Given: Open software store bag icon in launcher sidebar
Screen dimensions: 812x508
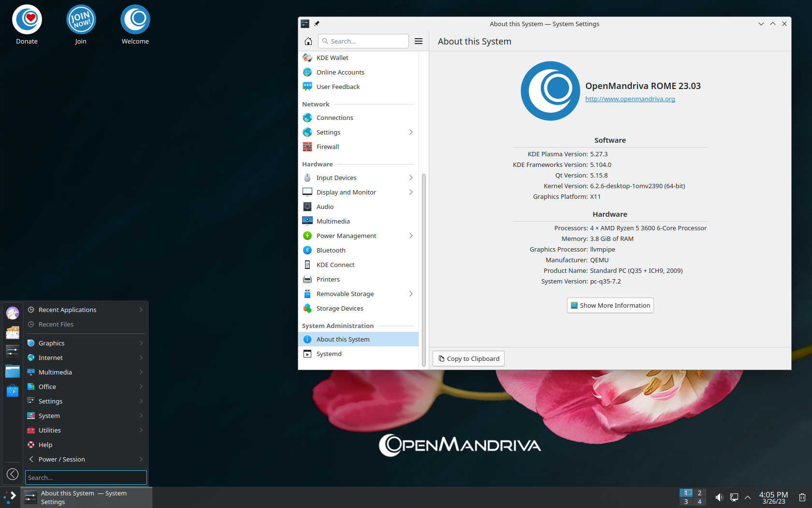Looking at the screenshot, I should (x=13, y=390).
